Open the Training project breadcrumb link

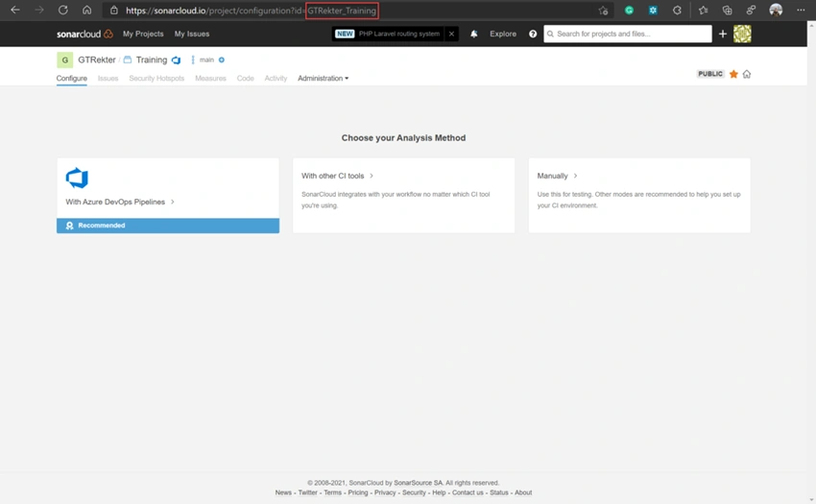(x=152, y=60)
